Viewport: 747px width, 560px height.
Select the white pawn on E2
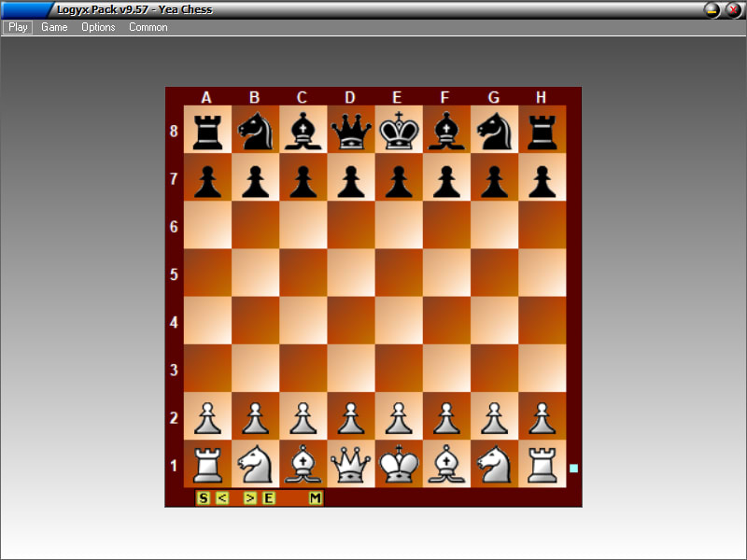(x=399, y=416)
